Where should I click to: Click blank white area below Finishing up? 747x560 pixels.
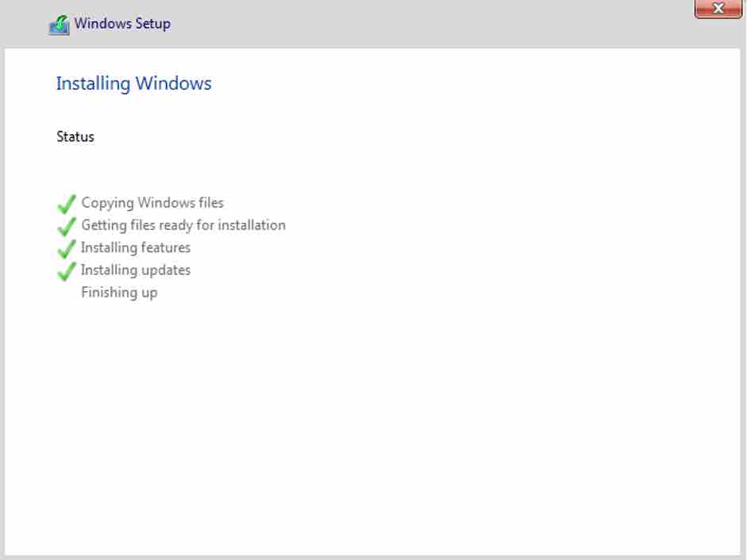click(373, 420)
